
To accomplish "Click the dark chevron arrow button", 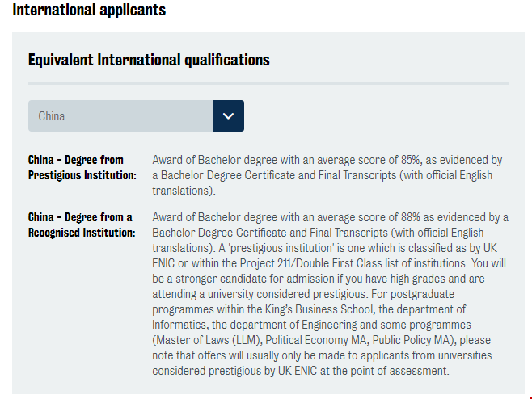I will point(228,116).
